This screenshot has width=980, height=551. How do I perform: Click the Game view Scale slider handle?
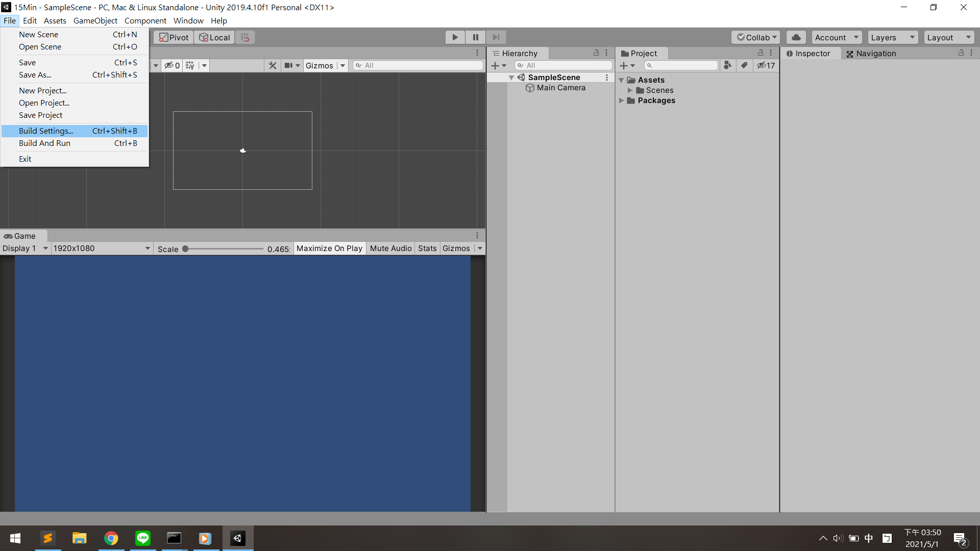186,249
